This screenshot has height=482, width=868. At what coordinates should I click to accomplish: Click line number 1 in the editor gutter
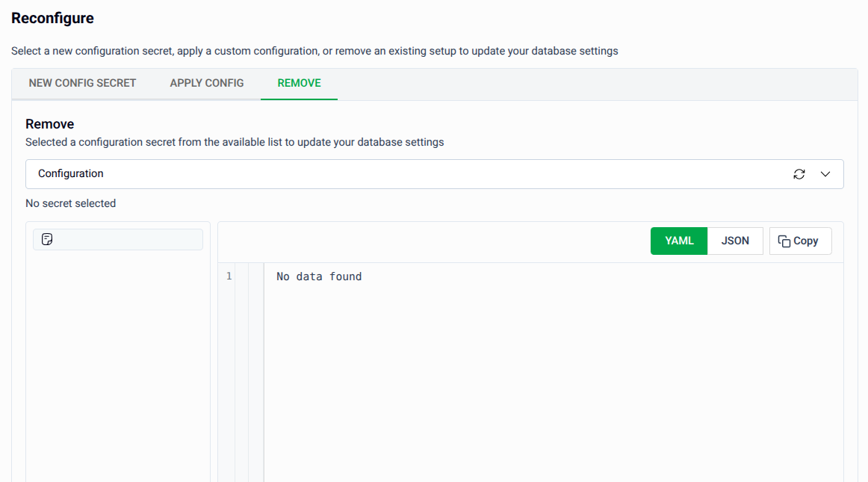pyautogui.click(x=229, y=276)
